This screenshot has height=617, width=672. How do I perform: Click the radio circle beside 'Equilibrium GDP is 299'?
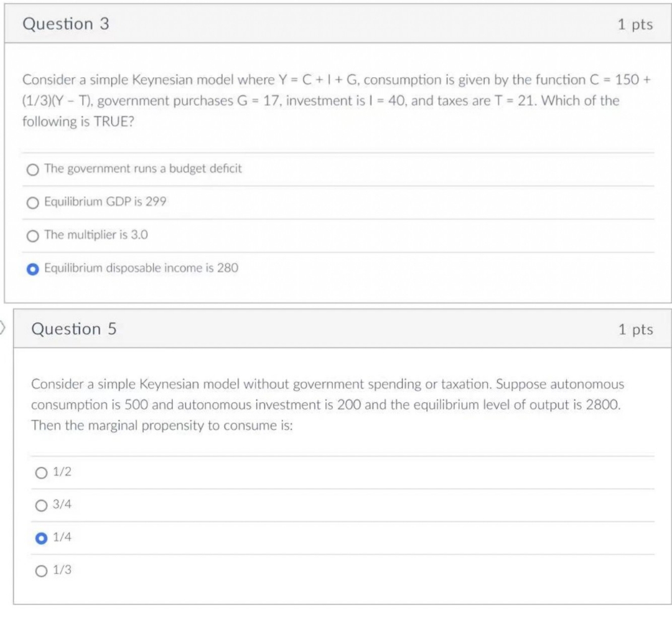[x=32, y=201]
